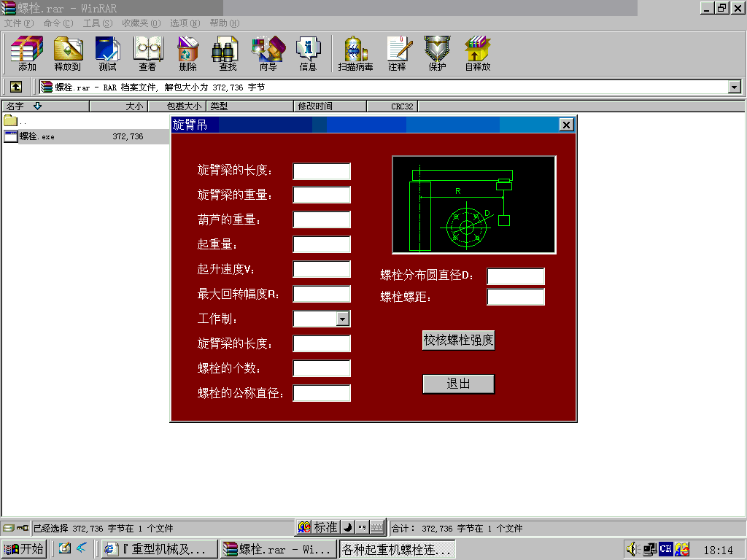The width and height of the screenshot is (747, 560).
Task: Open the 向导 (Wizard) toolbar icon
Action: tap(267, 50)
